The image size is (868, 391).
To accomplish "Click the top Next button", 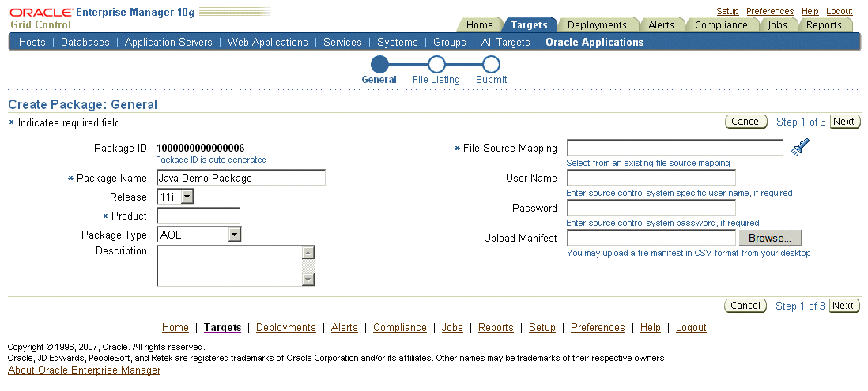I will [x=844, y=122].
